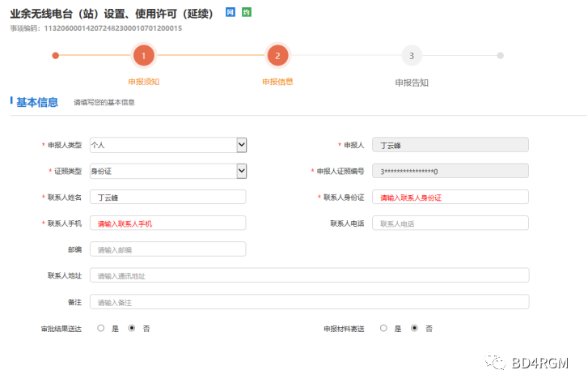The height and width of the screenshot is (387, 588).
Task: Focus the 联系人身份证 input field
Action: point(451,197)
